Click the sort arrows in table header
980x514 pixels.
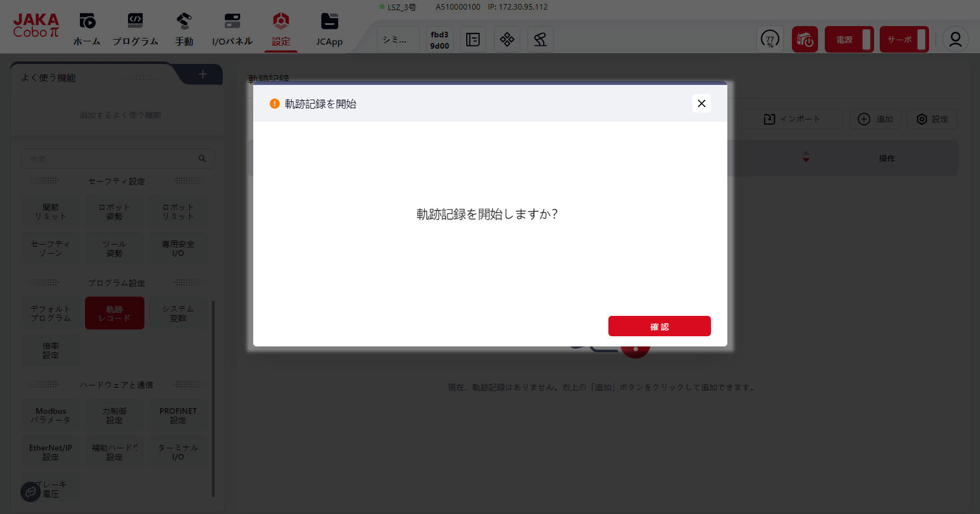click(806, 157)
